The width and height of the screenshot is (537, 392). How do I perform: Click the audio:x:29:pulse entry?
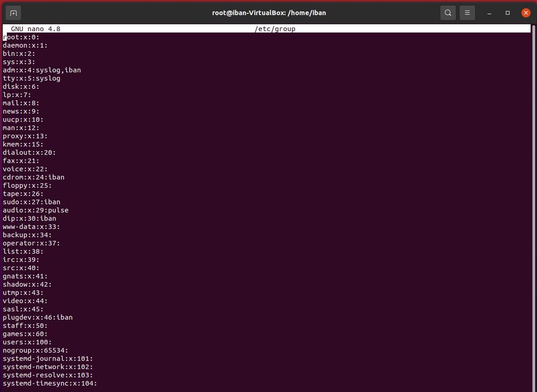pos(35,210)
